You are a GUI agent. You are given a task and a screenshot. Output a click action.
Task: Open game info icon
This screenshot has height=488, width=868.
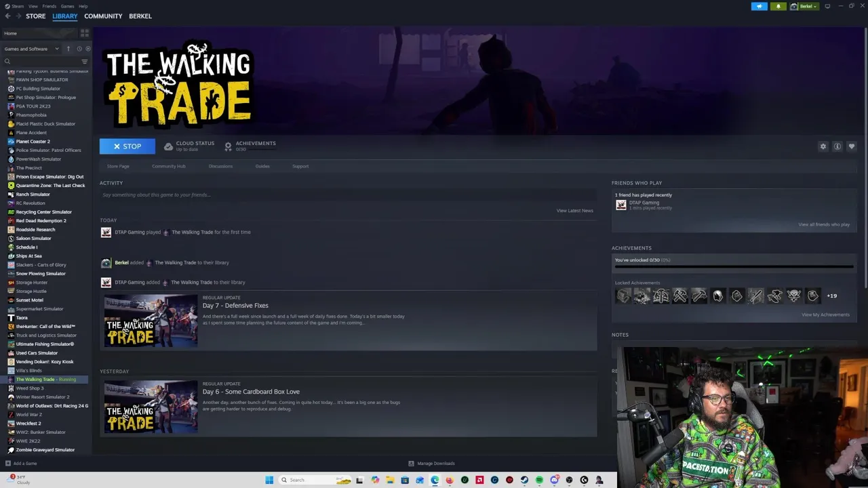[x=837, y=146]
